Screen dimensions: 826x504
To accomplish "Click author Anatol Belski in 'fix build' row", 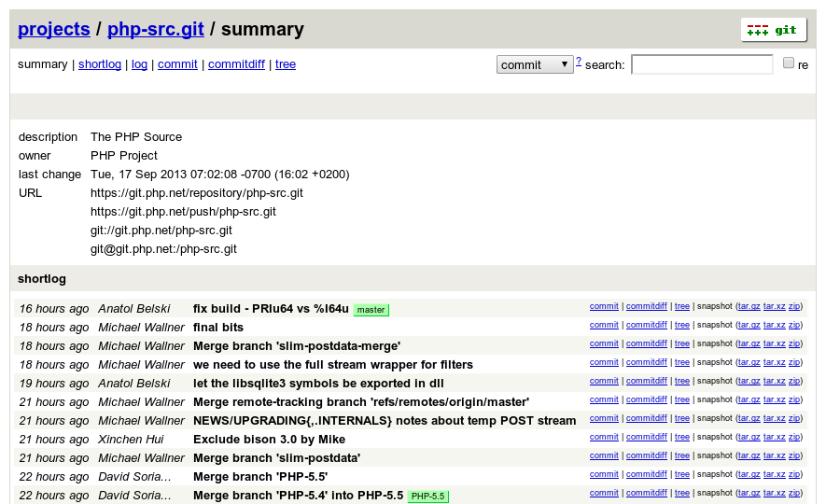I will [133, 309].
